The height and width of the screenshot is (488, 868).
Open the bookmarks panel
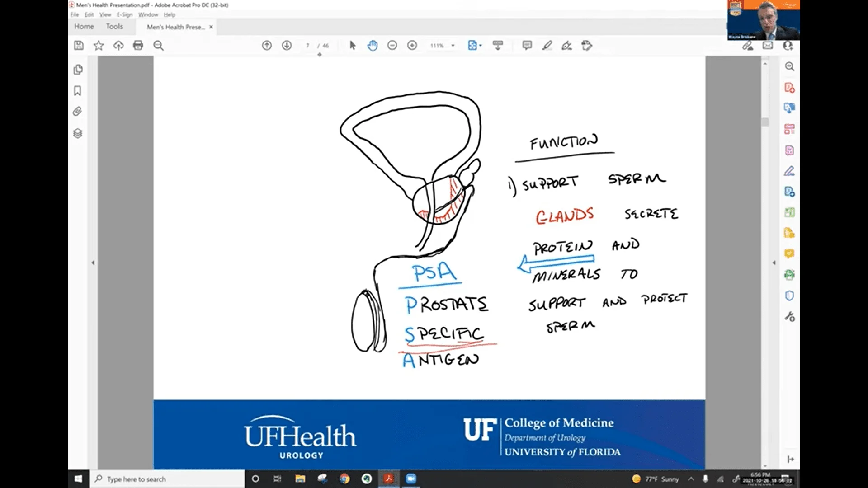click(78, 91)
